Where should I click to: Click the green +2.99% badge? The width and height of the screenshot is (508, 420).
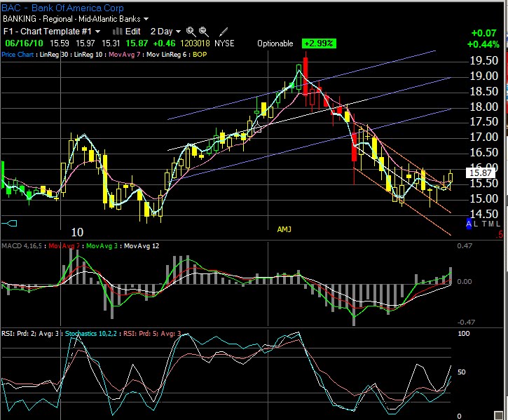pos(319,43)
